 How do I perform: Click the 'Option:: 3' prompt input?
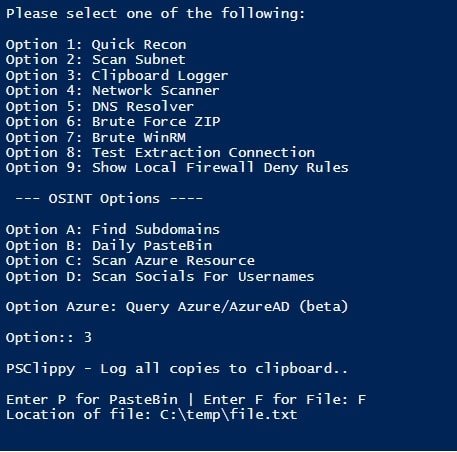pyautogui.click(x=49, y=338)
